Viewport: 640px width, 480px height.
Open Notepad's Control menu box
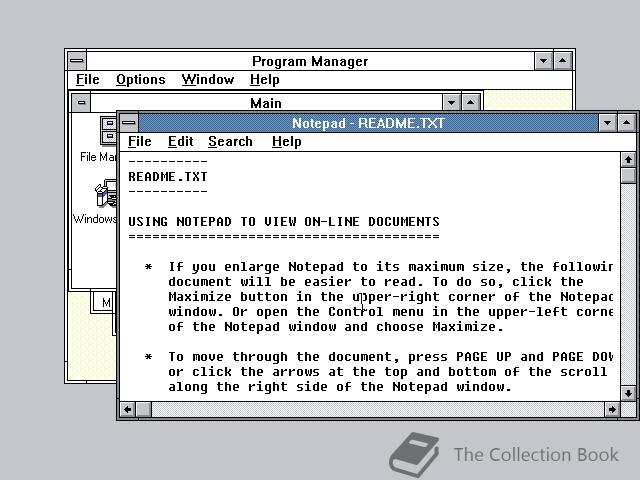point(129,123)
